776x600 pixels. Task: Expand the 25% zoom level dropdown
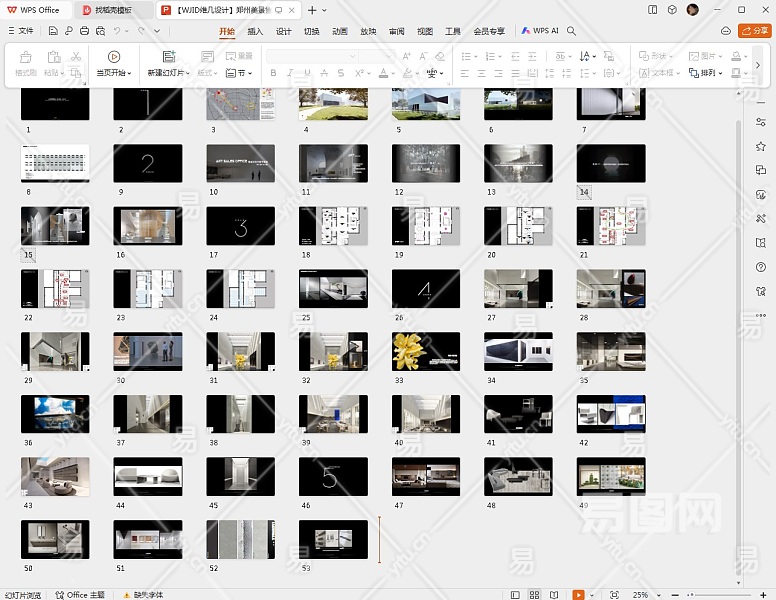coord(660,594)
